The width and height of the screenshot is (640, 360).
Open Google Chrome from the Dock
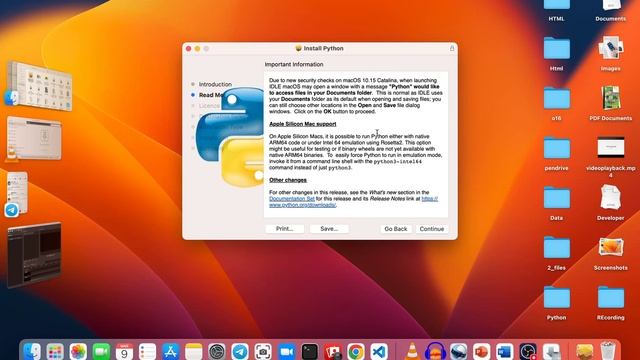(x=356, y=351)
